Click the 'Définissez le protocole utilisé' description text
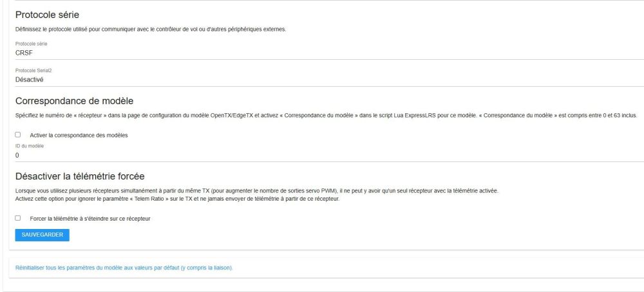 click(x=151, y=30)
